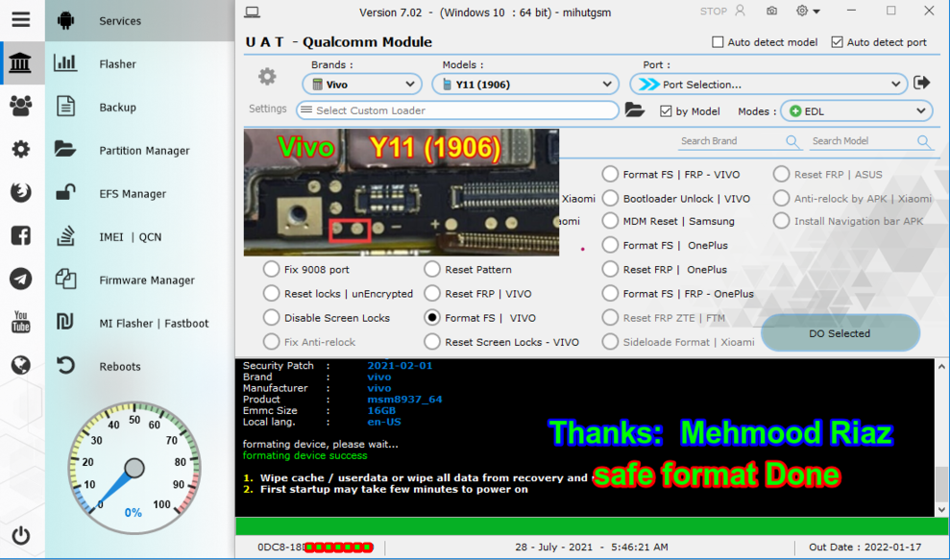
Task: Click the Search Model magnifier icon
Action: coord(924,141)
